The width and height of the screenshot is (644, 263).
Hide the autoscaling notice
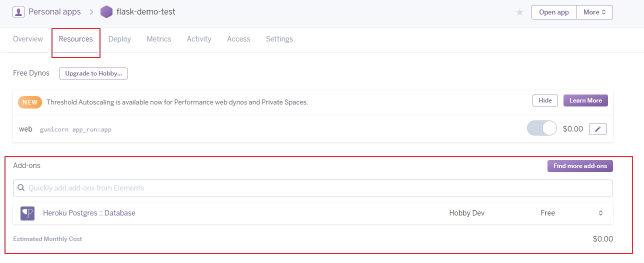(545, 100)
